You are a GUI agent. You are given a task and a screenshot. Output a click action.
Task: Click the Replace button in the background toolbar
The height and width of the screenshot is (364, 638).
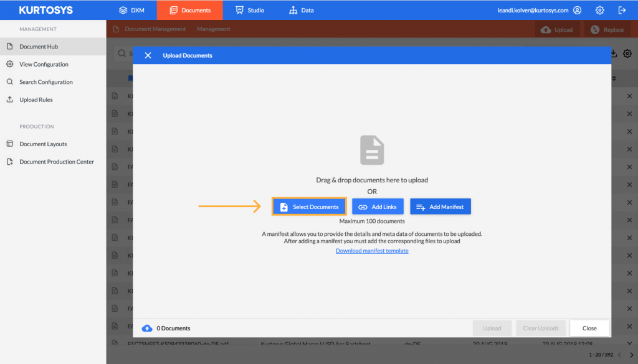tap(607, 30)
